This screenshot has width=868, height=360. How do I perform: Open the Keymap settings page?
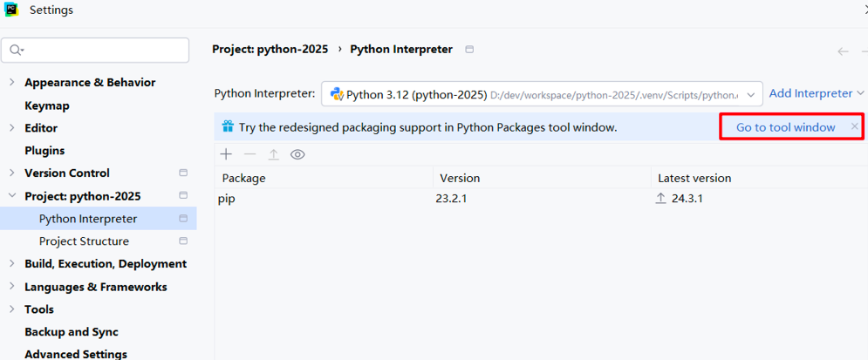47,105
